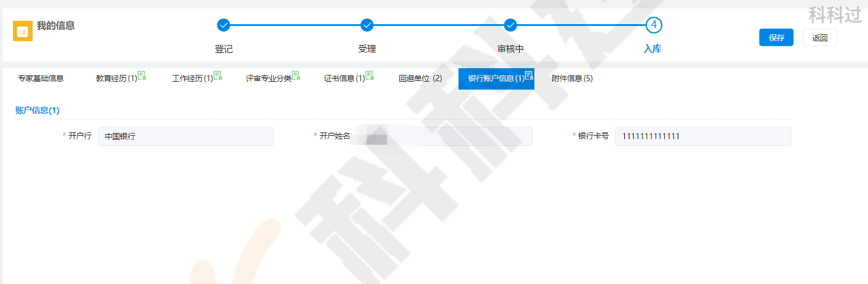The width and height of the screenshot is (868, 284).
Task: Click into the 银行卡号 input field
Action: (x=703, y=136)
